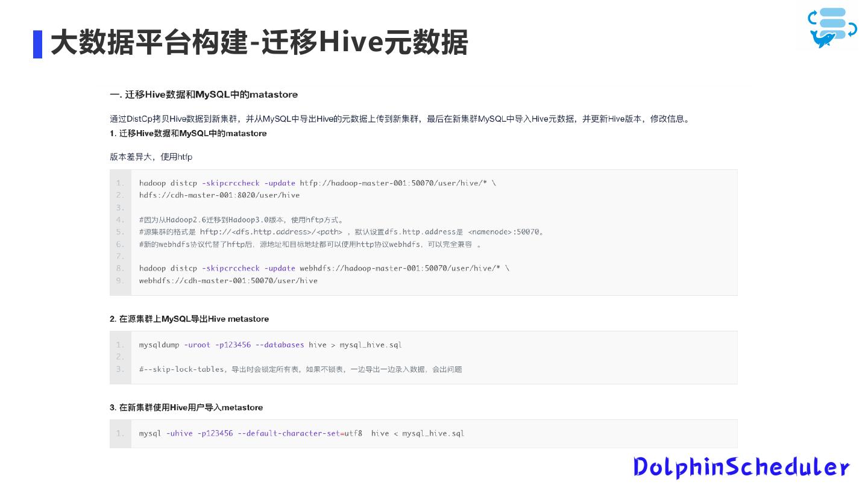Click the comment starting "#--skip-lock-tables"
The width and height of the screenshot is (868, 488).
click(301, 369)
